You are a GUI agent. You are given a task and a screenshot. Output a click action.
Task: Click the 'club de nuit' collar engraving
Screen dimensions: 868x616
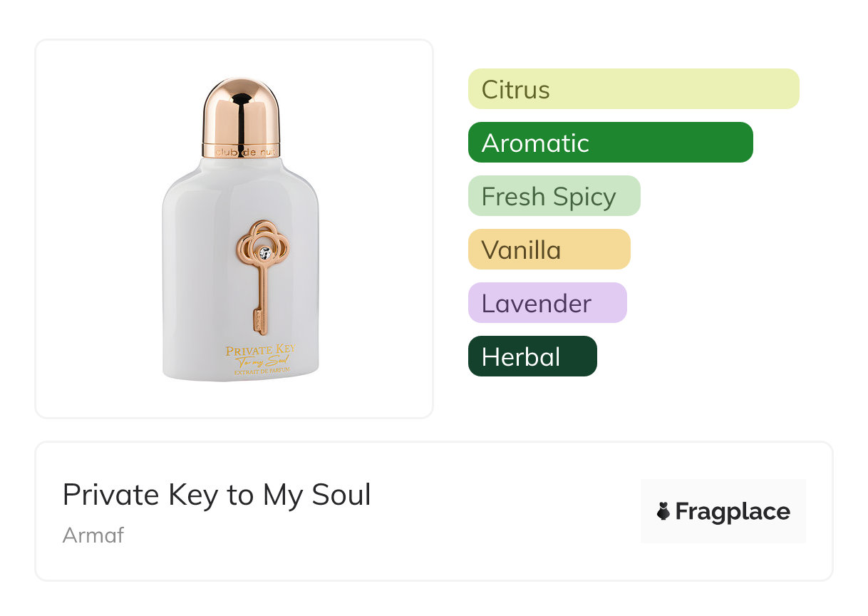pyautogui.click(x=241, y=152)
